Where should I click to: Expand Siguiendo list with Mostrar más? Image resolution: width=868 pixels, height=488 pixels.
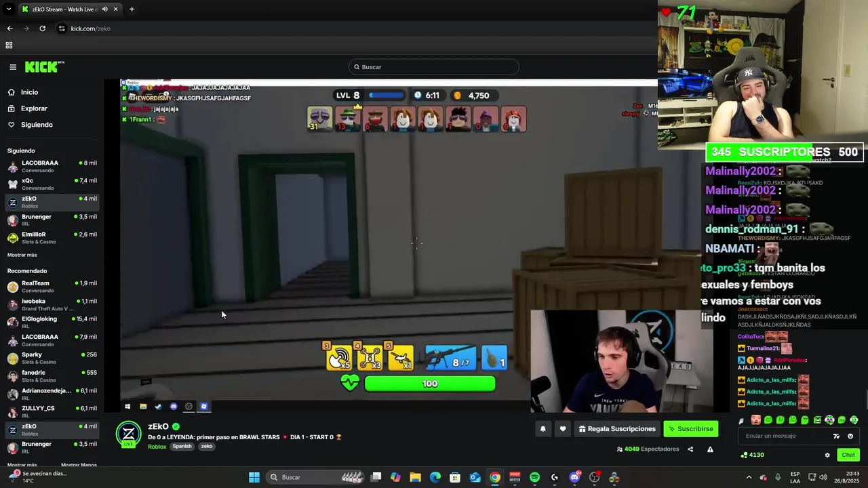tap(22, 255)
